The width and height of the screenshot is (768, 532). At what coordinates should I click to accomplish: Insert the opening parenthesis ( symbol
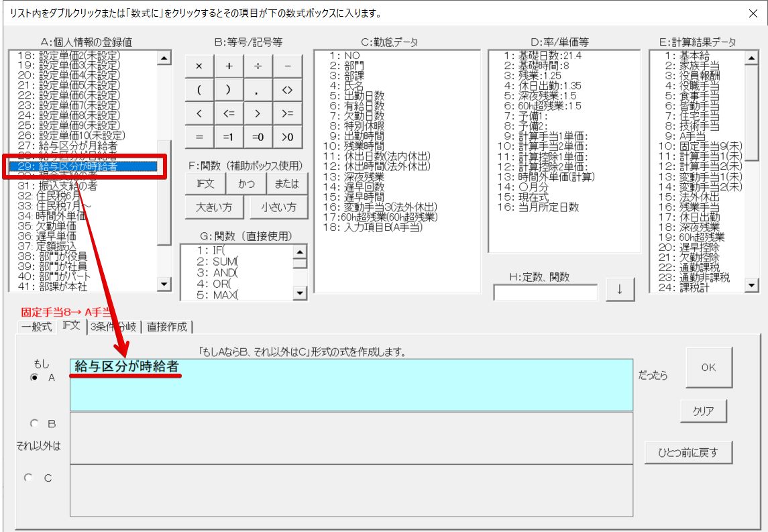point(199,90)
